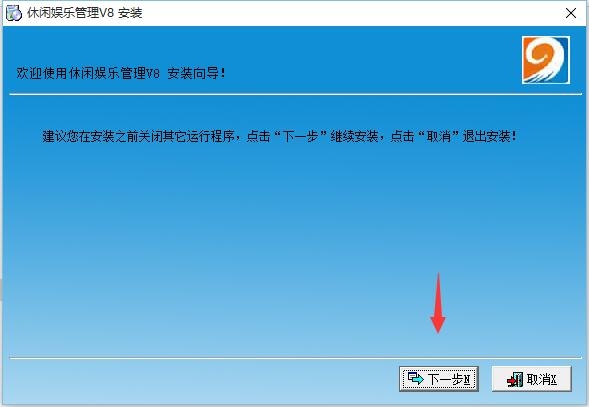589x407 pixels.
Task: Click the instruction text starting with 建议您在安装之前
Action: click(279, 136)
